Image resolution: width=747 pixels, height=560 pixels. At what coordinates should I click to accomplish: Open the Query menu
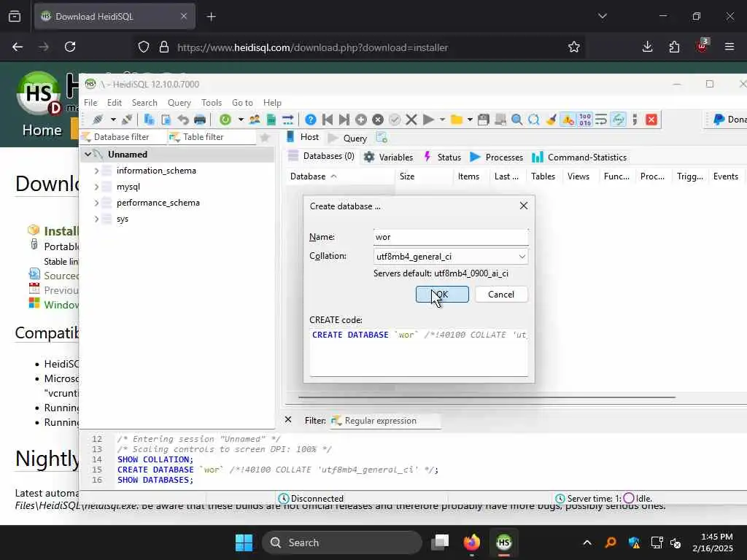[179, 103]
